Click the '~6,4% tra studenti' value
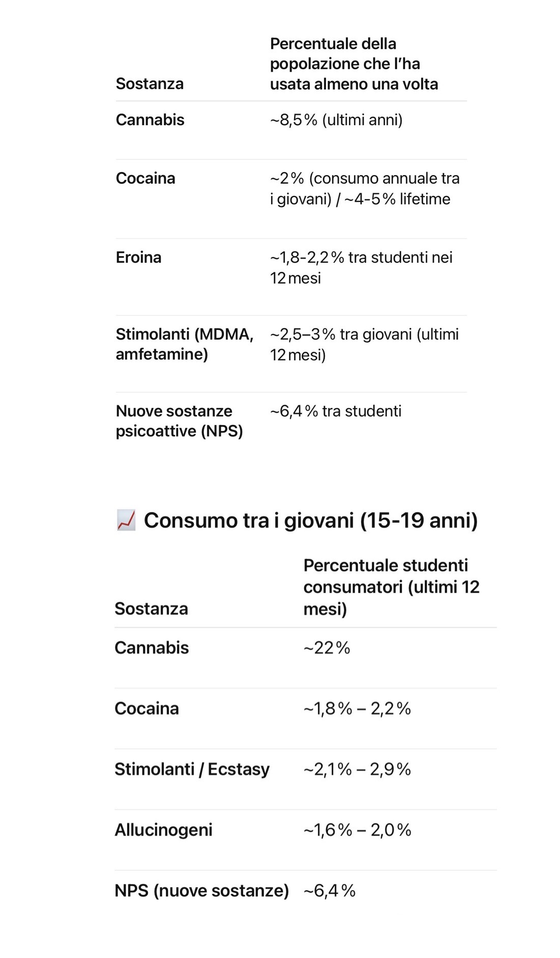 tap(336, 411)
